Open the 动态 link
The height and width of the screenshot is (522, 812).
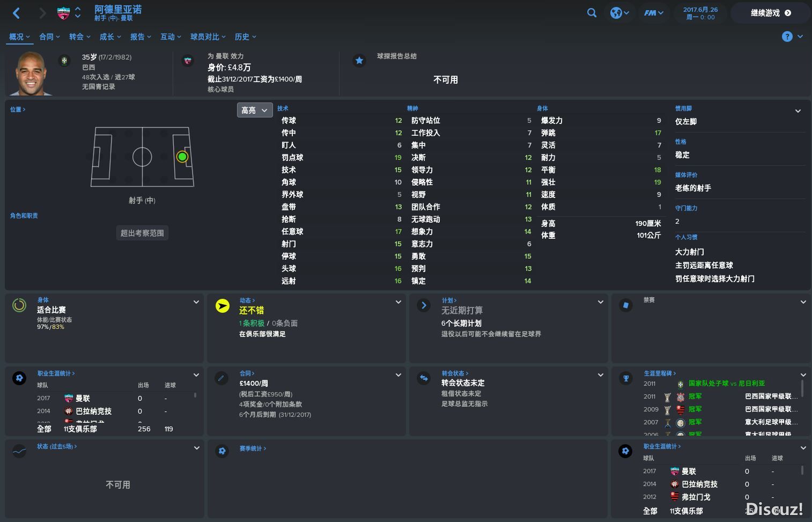coord(247,300)
